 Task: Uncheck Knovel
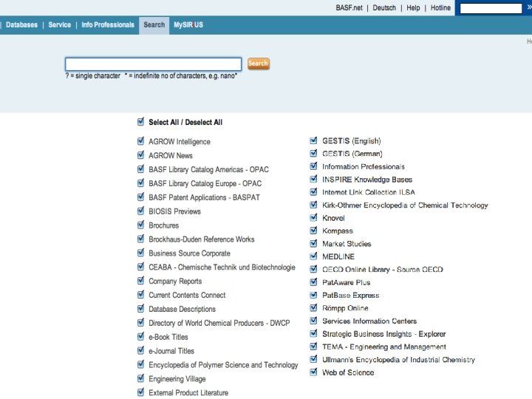point(314,217)
